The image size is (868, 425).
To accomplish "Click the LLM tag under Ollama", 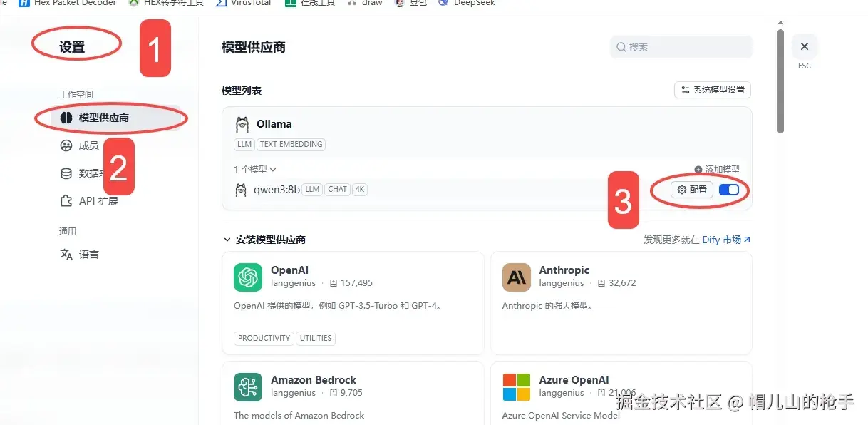I will coord(244,144).
